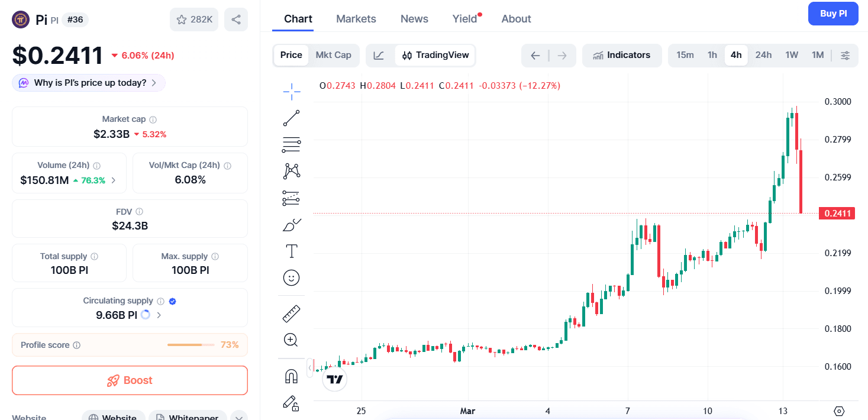This screenshot has width=868, height=420.
Task: Select the crosshair cursor tool
Action: 291,92
